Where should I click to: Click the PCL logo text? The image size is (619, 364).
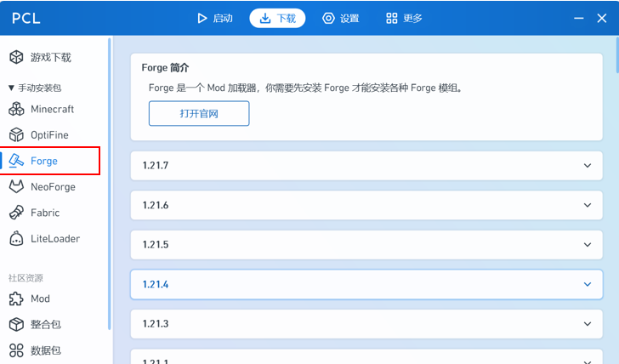(26, 18)
